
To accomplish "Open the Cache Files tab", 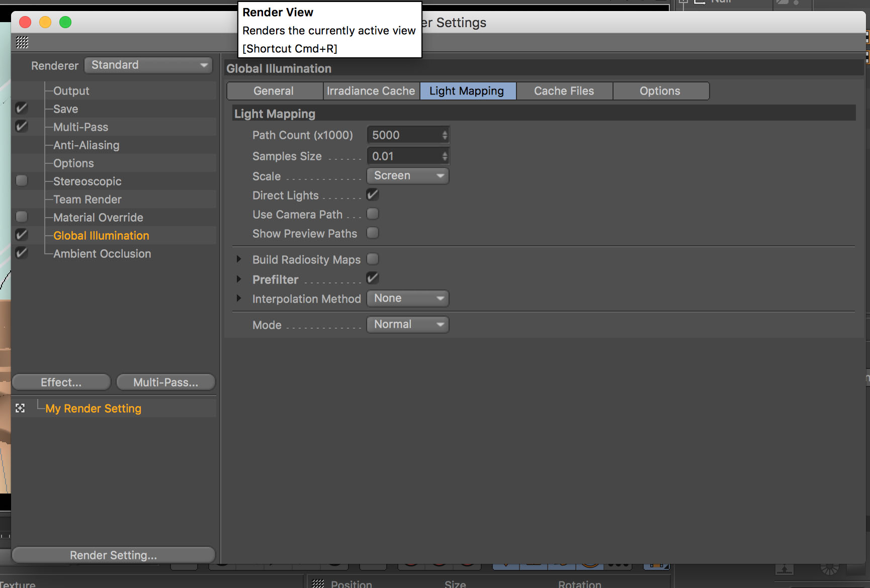I will pyautogui.click(x=564, y=91).
